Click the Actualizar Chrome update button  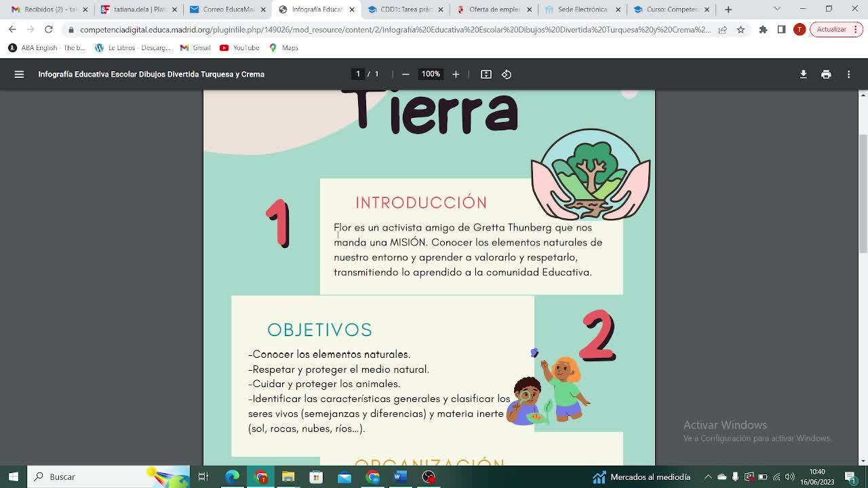click(836, 30)
